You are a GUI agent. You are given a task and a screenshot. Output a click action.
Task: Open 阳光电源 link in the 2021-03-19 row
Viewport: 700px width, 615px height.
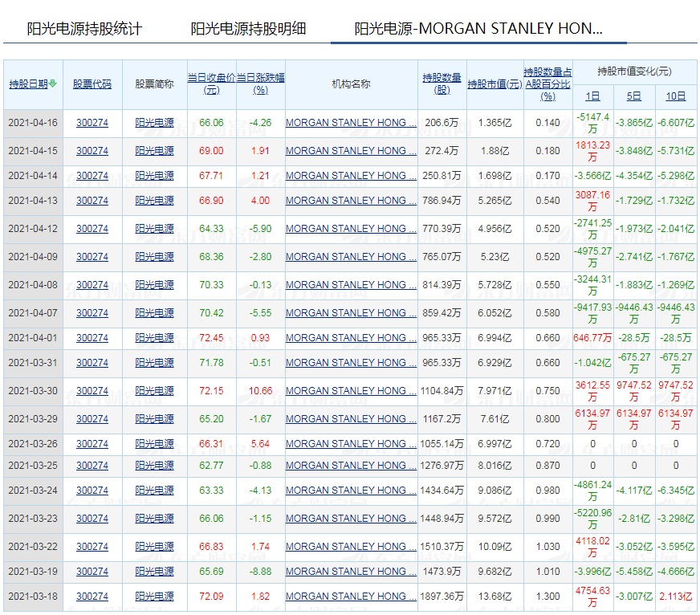tap(154, 572)
